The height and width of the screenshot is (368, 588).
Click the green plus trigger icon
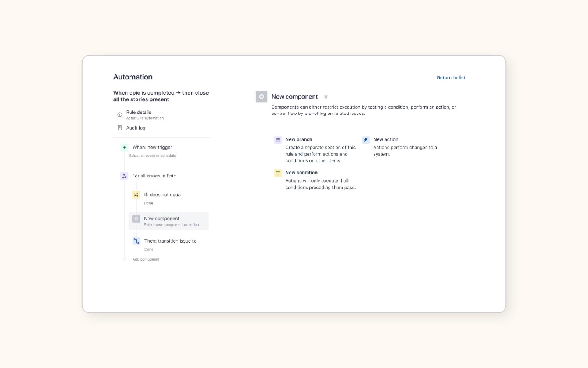click(124, 148)
